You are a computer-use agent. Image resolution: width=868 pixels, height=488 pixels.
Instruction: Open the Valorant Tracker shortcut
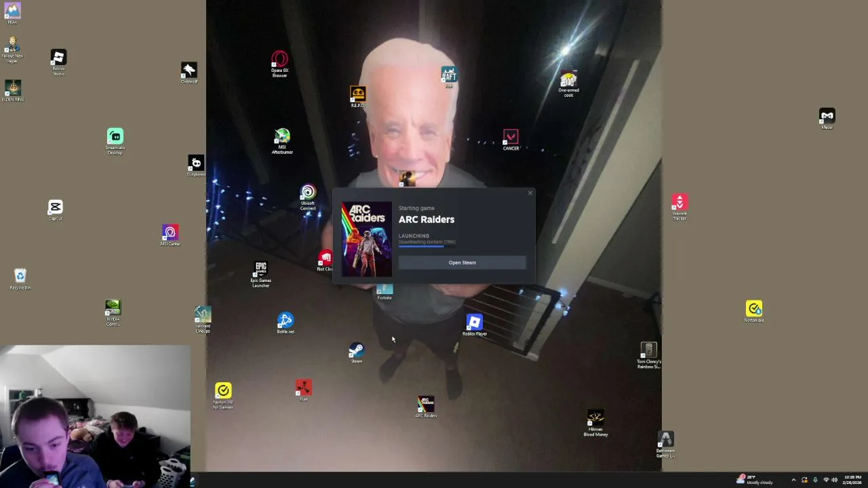coord(679,207)
